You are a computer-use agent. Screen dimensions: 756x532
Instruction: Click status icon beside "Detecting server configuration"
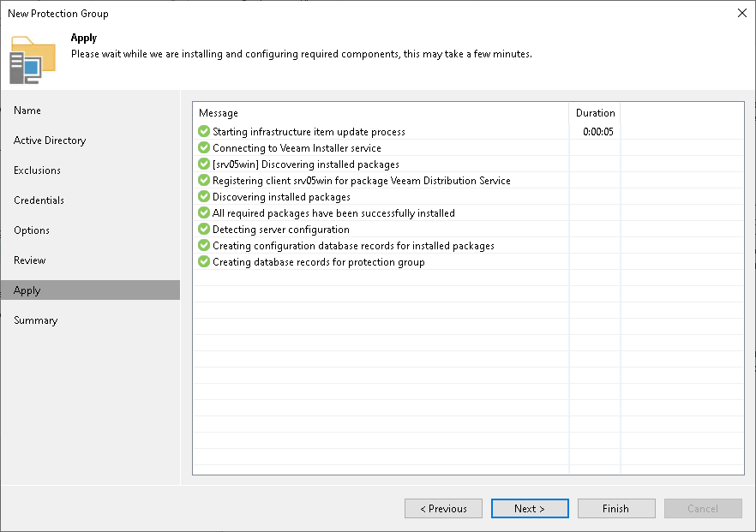[x=202, y=229]
